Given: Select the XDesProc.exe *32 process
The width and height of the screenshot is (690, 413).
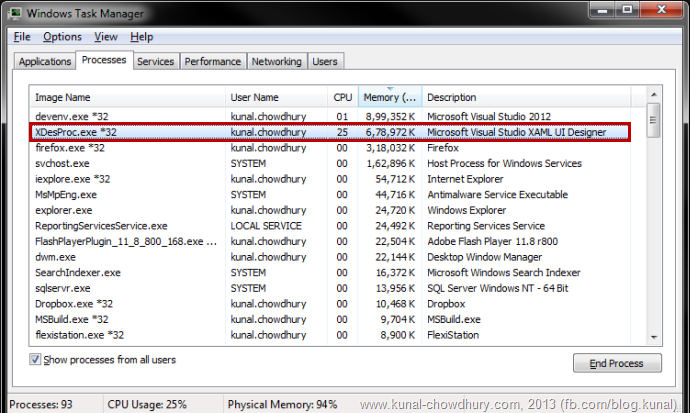Looking at the screenshot, I should coord(330,132).
